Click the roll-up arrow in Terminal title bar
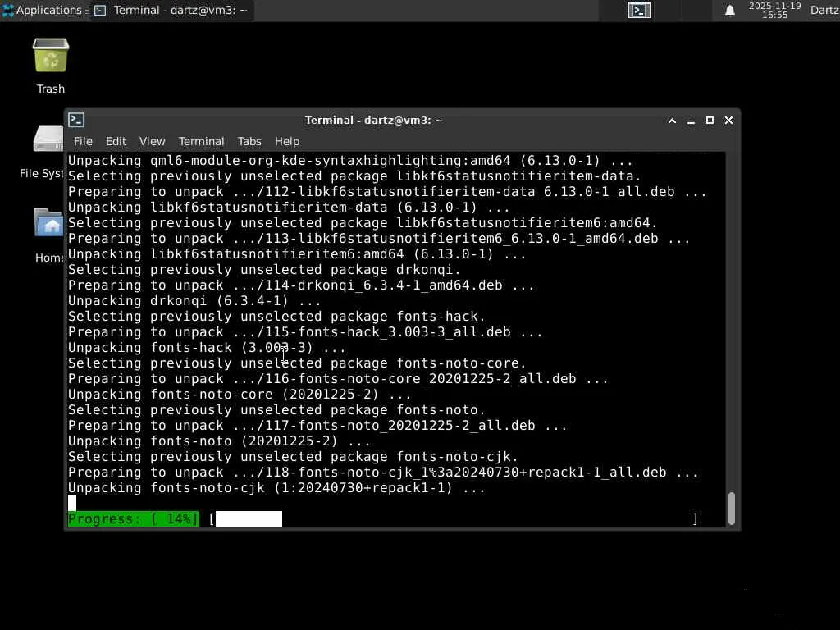The image size is (840, 630). (672, 121)
